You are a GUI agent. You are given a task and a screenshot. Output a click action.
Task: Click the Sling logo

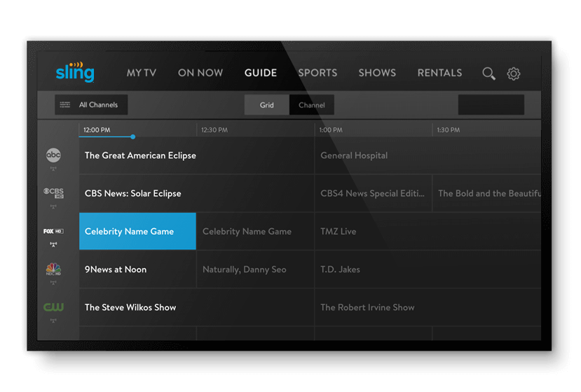coord(75,72)
